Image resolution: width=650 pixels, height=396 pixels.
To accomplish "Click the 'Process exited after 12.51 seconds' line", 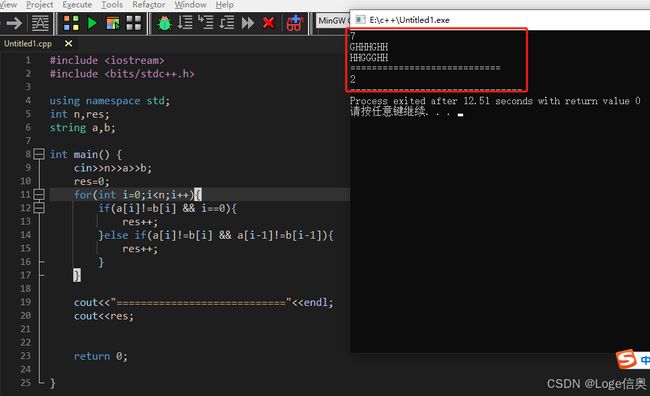I will click(x=495, y=101).
